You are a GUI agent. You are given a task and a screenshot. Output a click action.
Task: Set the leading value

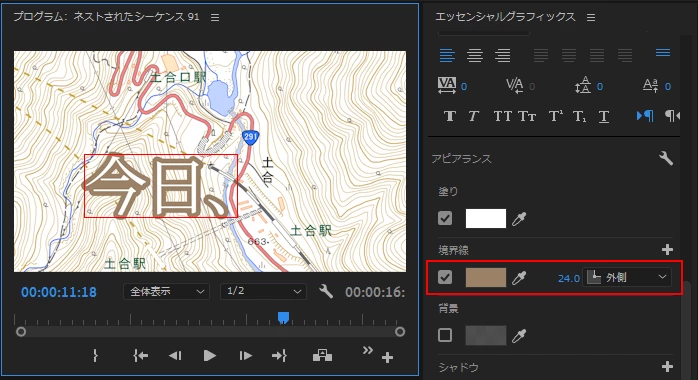point(600,86)
